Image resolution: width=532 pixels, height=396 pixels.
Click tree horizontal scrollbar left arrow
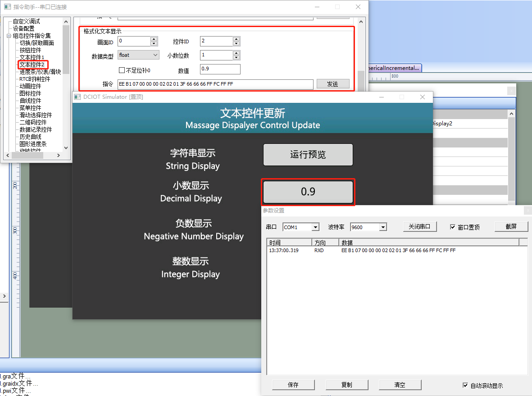(8, 155)
